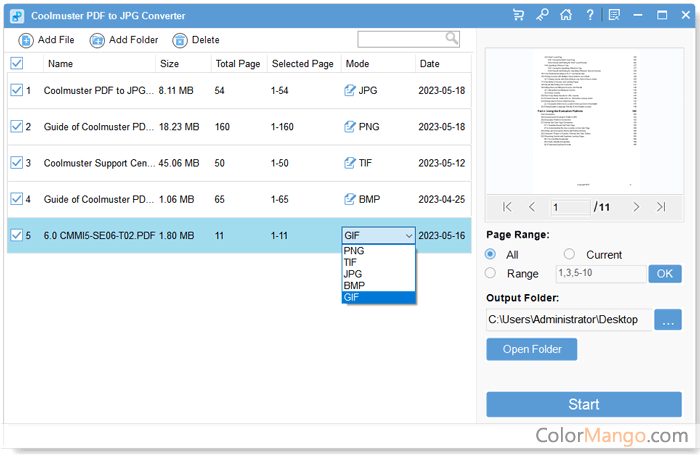700x457 pixels.
Task: Click the search magnifier icon
Action: tap(452, 38)
